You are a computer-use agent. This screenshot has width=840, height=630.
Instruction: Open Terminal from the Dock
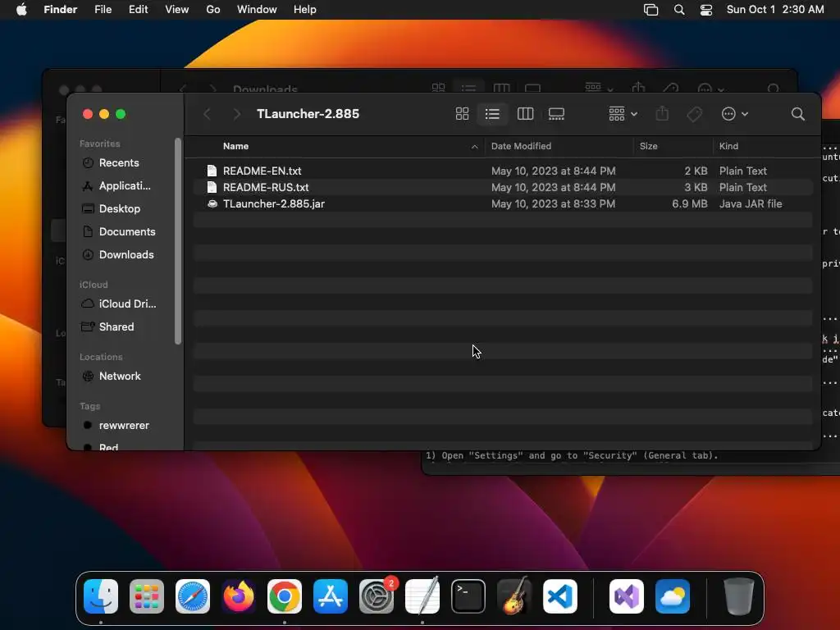coord(468,596)
